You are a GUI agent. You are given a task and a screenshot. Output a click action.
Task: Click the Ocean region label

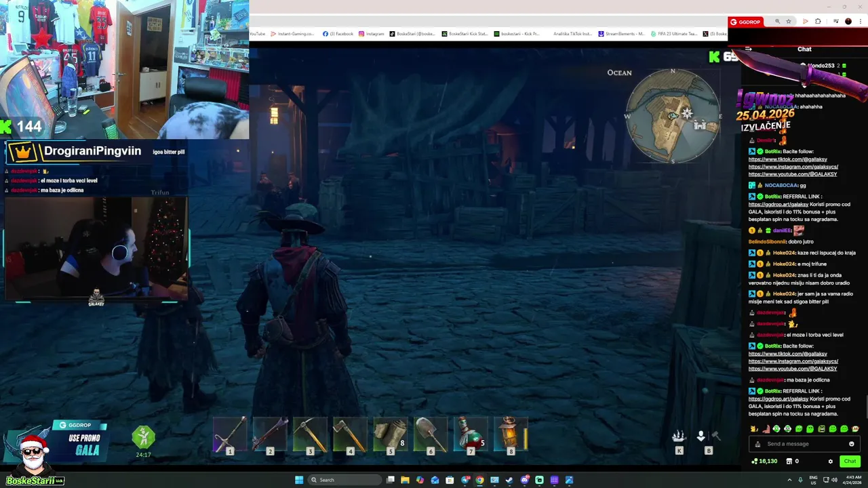(619, 73)
